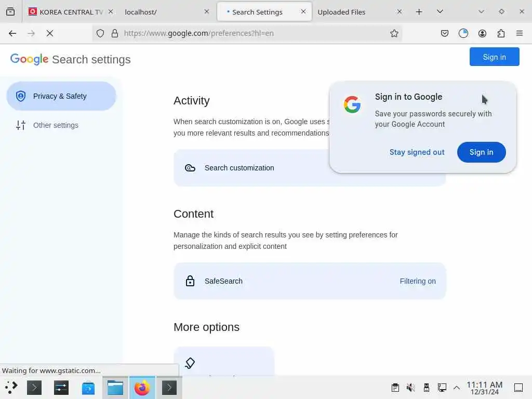
Task: Open the clipboard tray icon
Action: click(395, 388)
